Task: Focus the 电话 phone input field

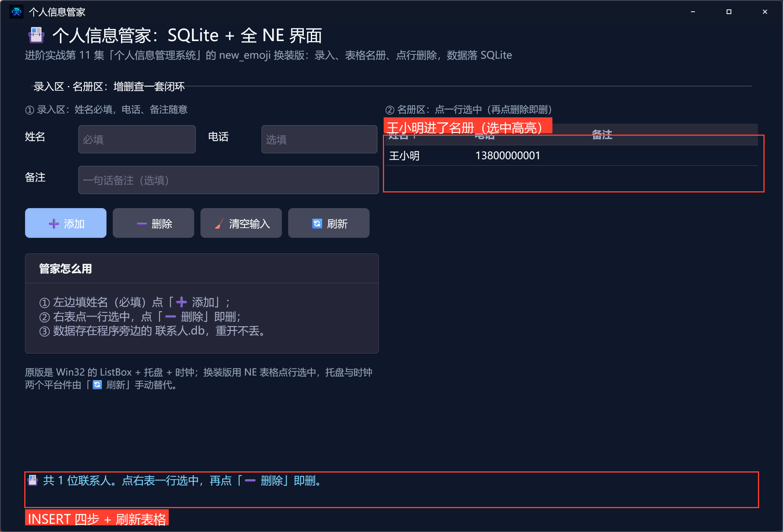Action: pyautogui.click(x=319, y=139)
